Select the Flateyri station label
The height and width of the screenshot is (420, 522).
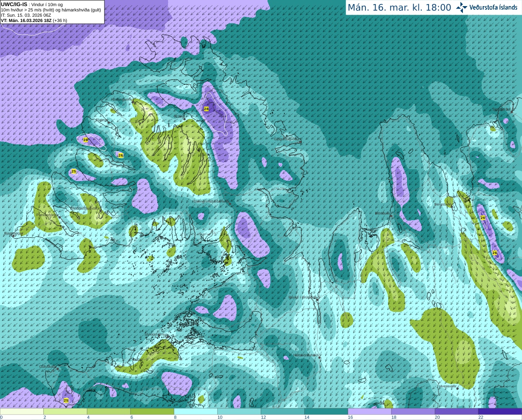pos(101,120)
